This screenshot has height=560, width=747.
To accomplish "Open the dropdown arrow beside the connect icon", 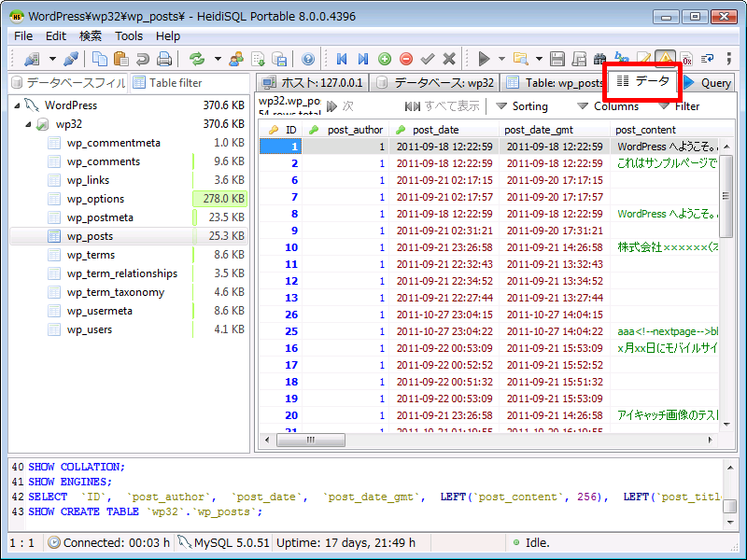I will coord(52,59).
